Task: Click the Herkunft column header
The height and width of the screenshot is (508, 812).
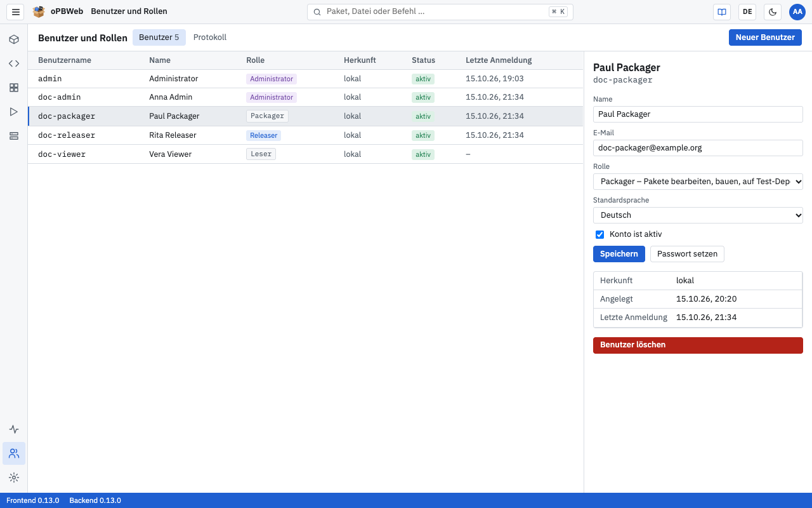Action: 360,60
